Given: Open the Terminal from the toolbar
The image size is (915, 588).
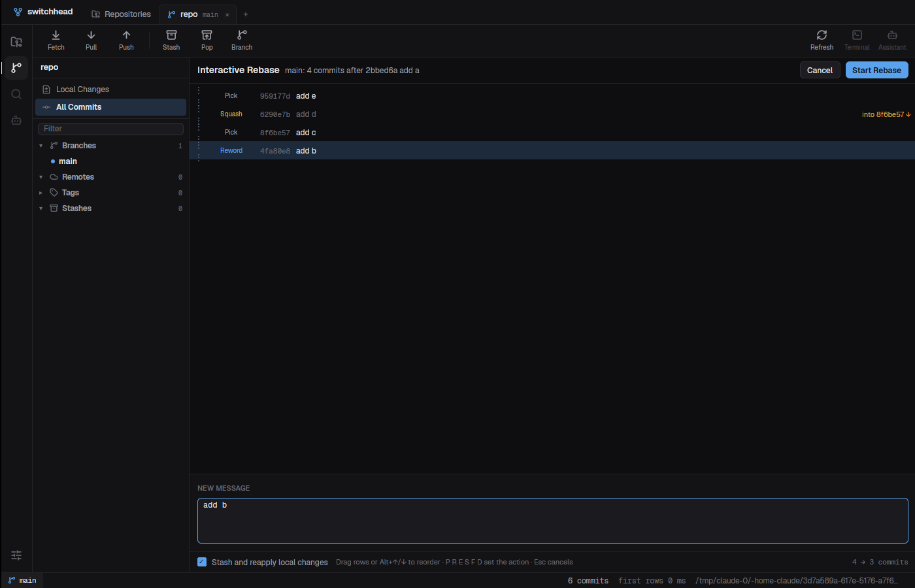Looking at the screenshot, I should [857, 40].
